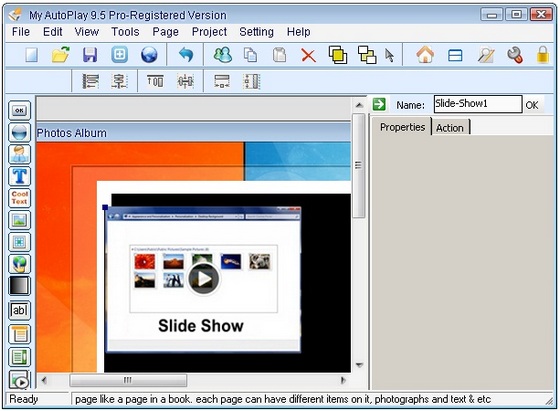Save project with the floppy disk icon
This screenshot has height=411, width=560.
[90, 55]
